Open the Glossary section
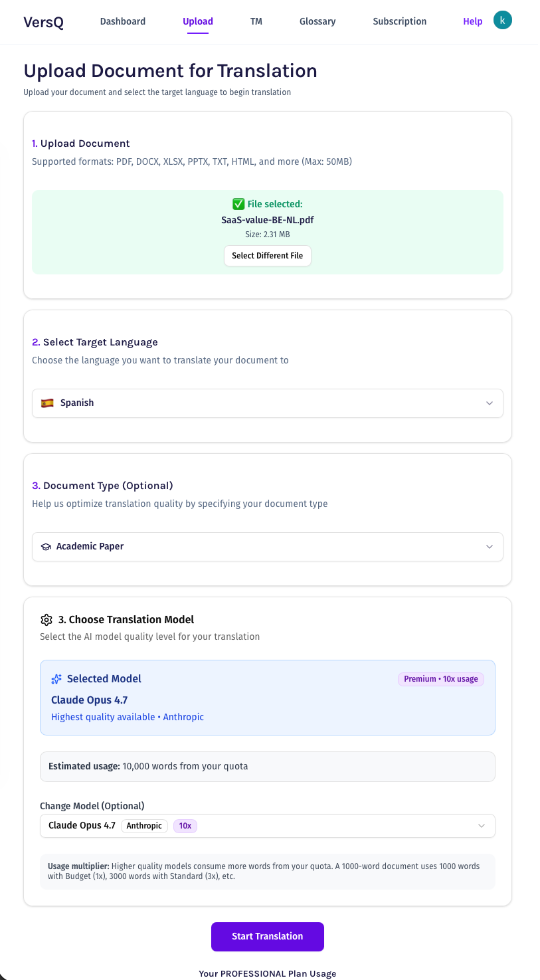Screen dimensions: 540x980 (317, 21)
